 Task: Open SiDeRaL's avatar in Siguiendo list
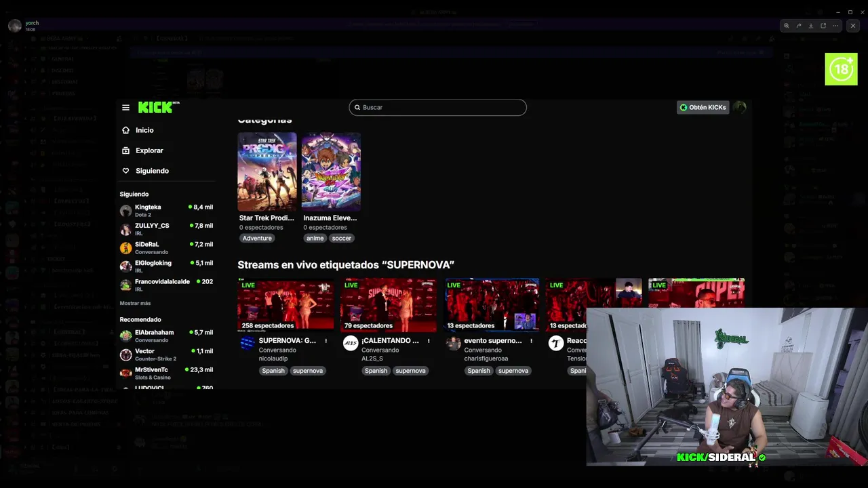tap(125, 248)
